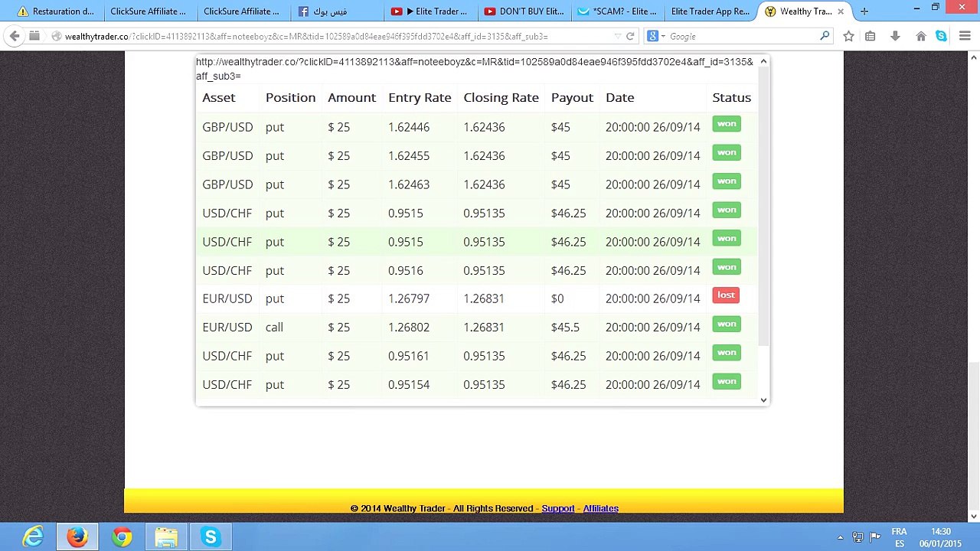
Task: Click the search magnifier icon
Action: pyautogui.click(x=825, y=36)
